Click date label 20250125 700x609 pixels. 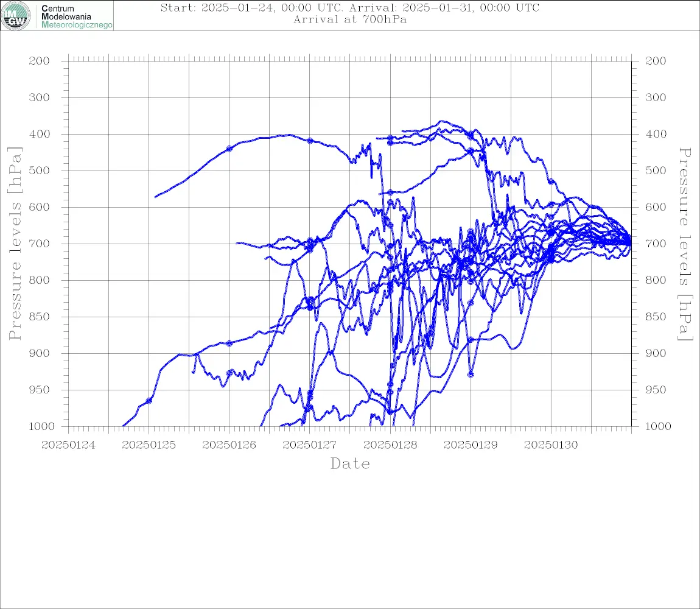point(149,445)
